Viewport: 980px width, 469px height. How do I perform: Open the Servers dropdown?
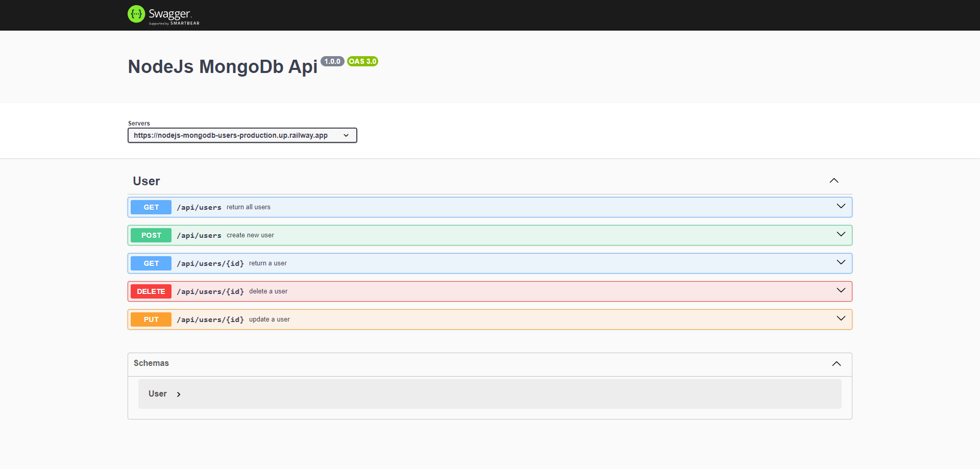pyautogui.click(x=242, y=135)
